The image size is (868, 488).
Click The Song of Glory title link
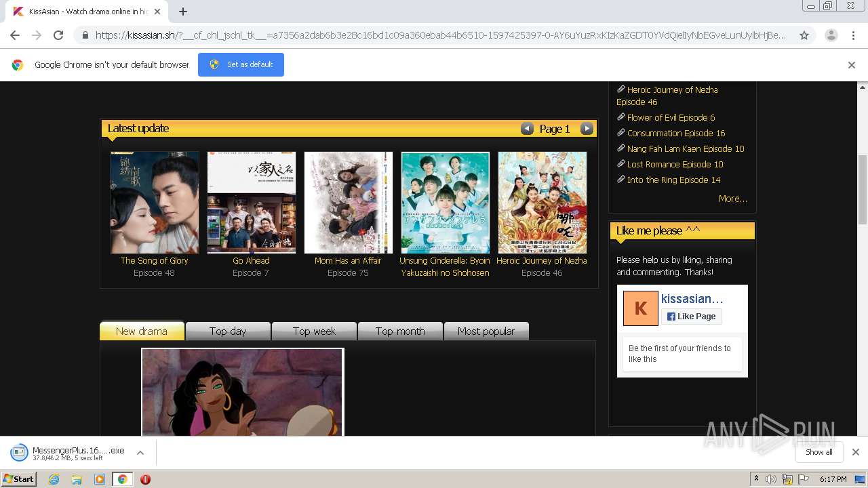[155, 260]
